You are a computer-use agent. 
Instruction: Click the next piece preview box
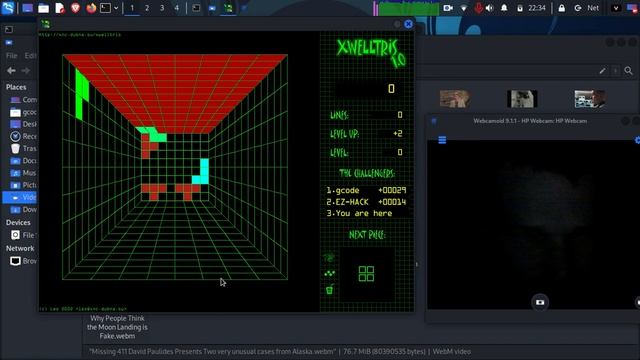(367, 274)
